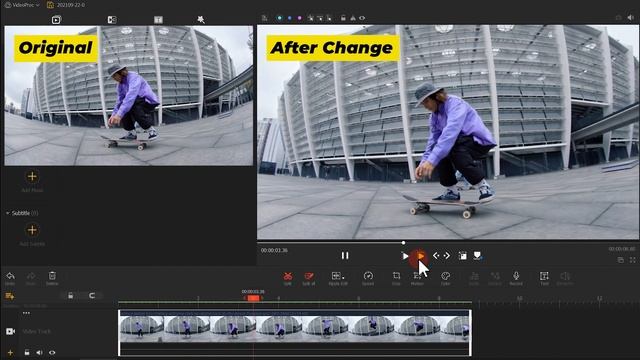This screenshot has height=360, width=640.
Task: Click the Delete trash icon
Action: [x=52, y=276]
